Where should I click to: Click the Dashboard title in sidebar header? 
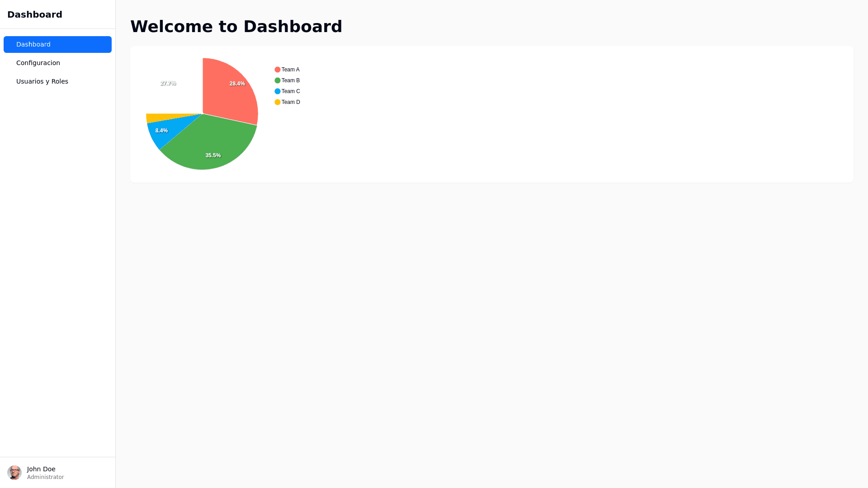[x=35, y=14]
